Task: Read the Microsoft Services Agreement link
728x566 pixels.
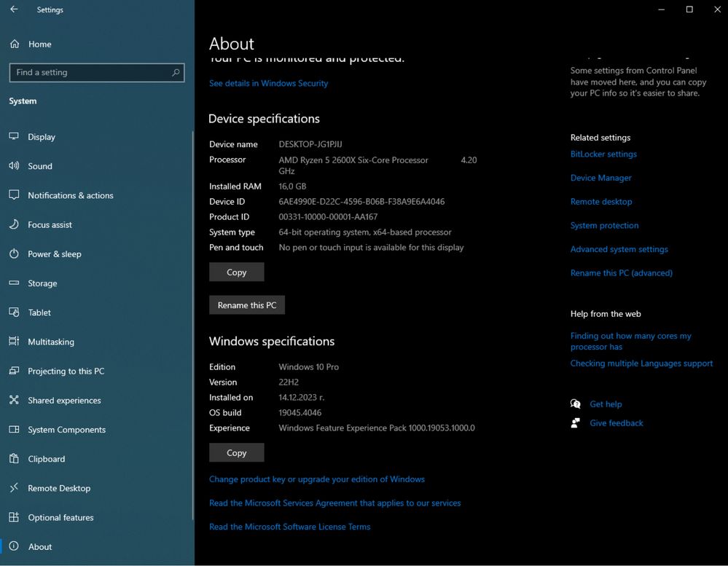Action: (334, 503)
